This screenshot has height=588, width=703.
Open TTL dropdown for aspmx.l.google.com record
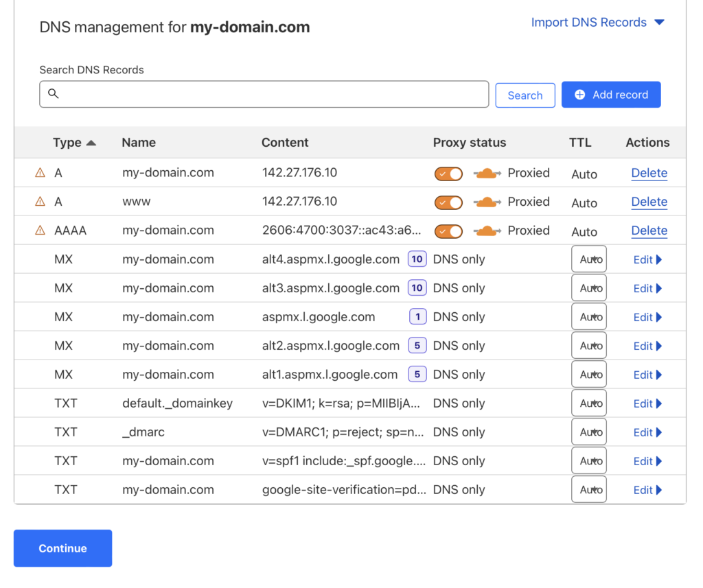pos(589,317)
